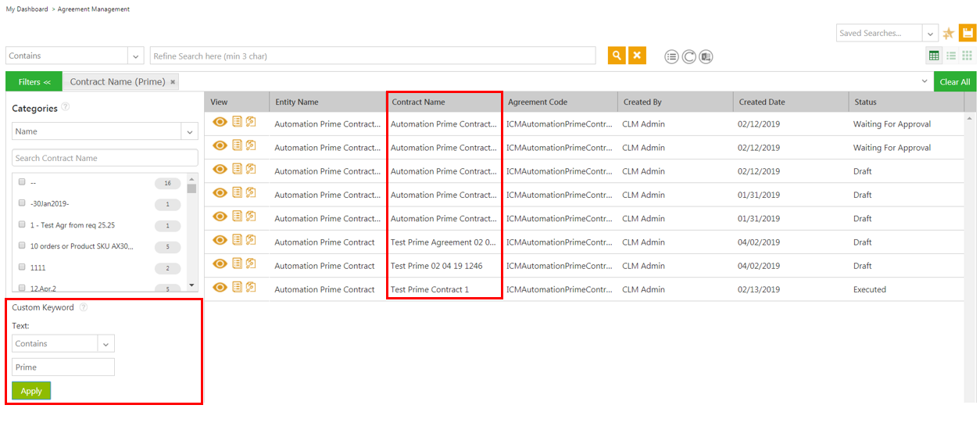This screenshot has width=980, height=448.
Task: Click the orange X clear search button
Action: coord(638,56)
